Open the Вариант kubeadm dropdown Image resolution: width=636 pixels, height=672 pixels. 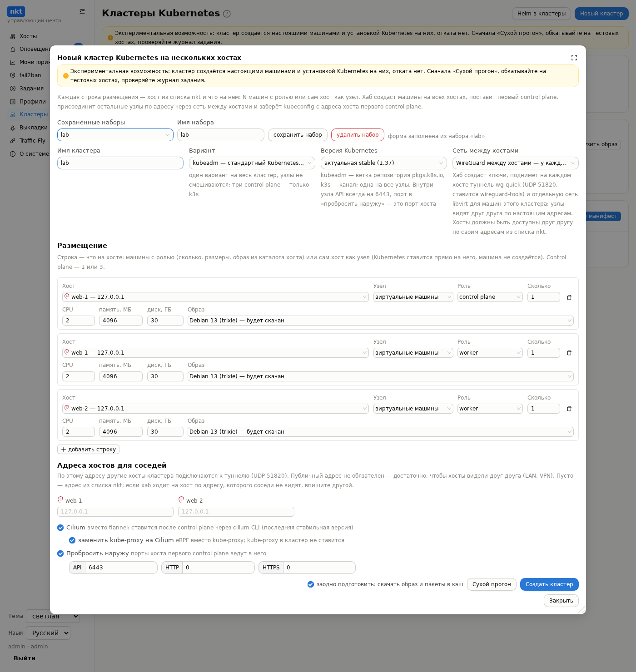252,163
